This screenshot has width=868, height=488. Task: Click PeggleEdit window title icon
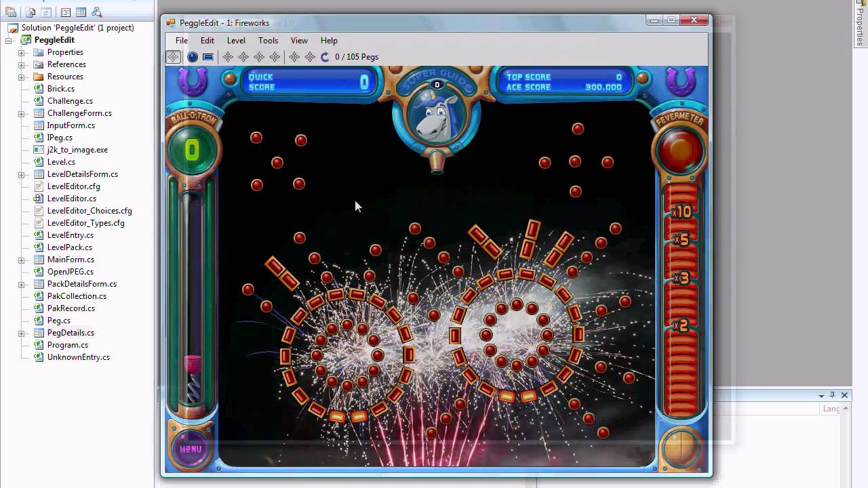(171, 23)
